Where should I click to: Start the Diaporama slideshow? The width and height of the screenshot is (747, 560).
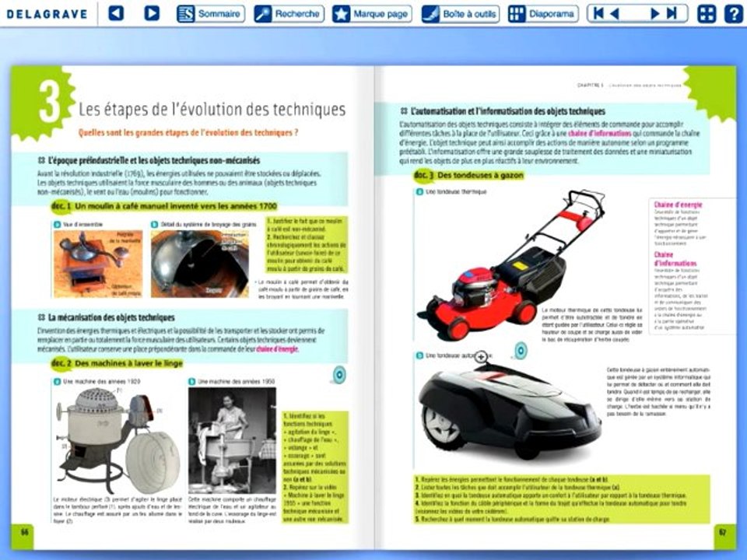coord(542,14)
